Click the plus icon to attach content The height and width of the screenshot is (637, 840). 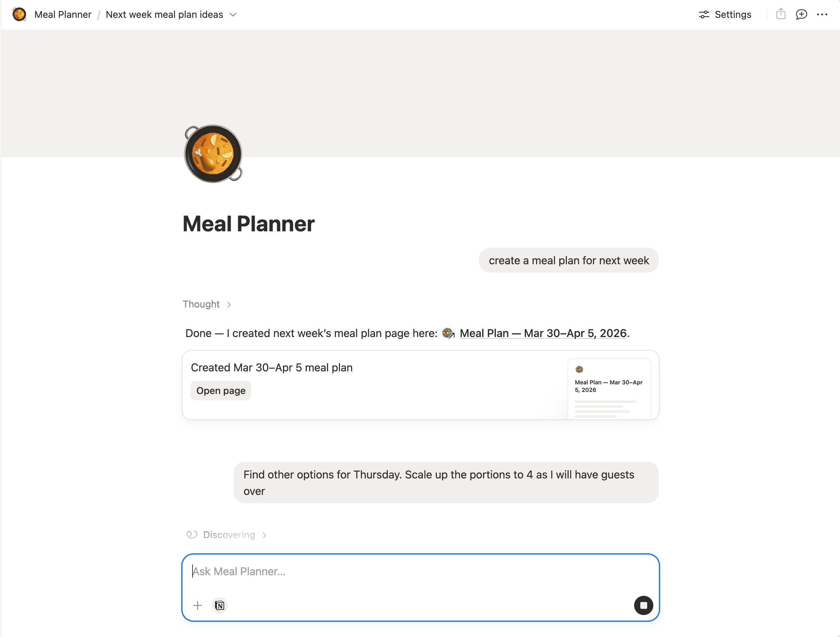click(198, 605)
